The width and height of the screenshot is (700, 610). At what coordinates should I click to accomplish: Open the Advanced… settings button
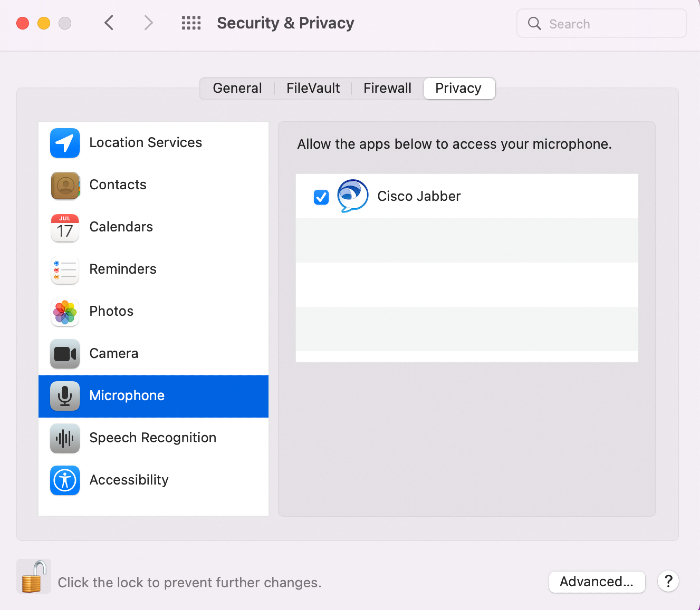pos(596,581)
